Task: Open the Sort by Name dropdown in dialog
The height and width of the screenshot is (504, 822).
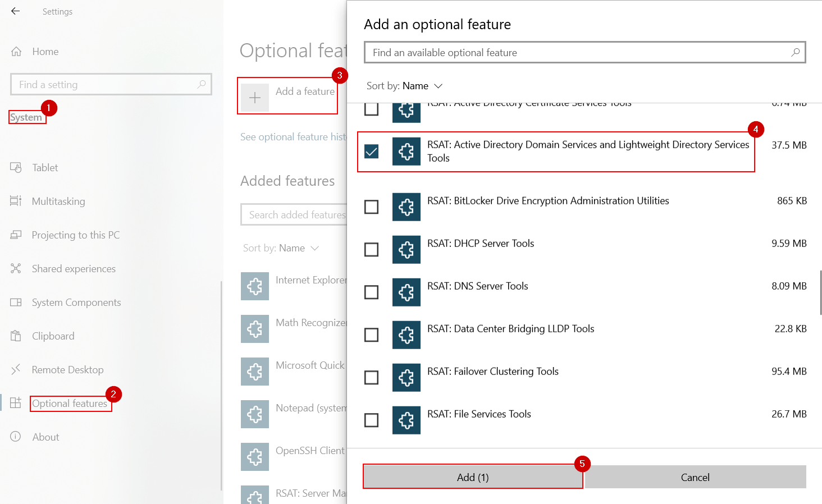Action: tap(404, 86)
